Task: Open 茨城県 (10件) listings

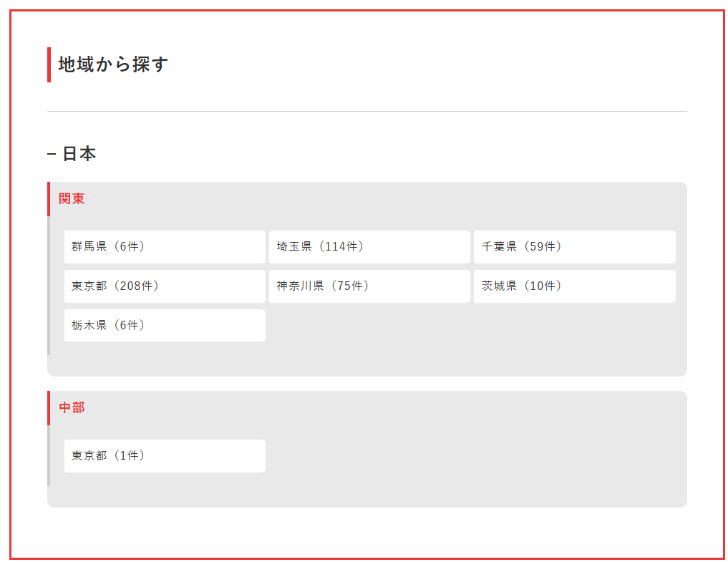Action: 574,286
